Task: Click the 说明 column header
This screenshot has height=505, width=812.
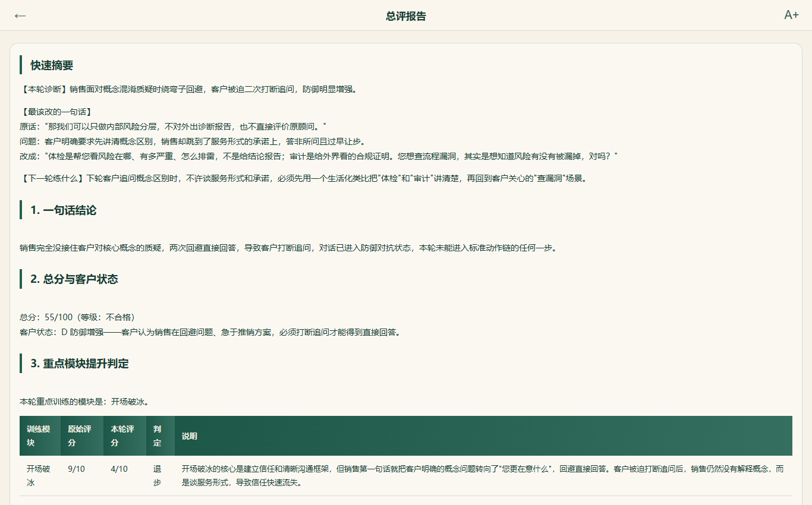Action: point(483,435)
